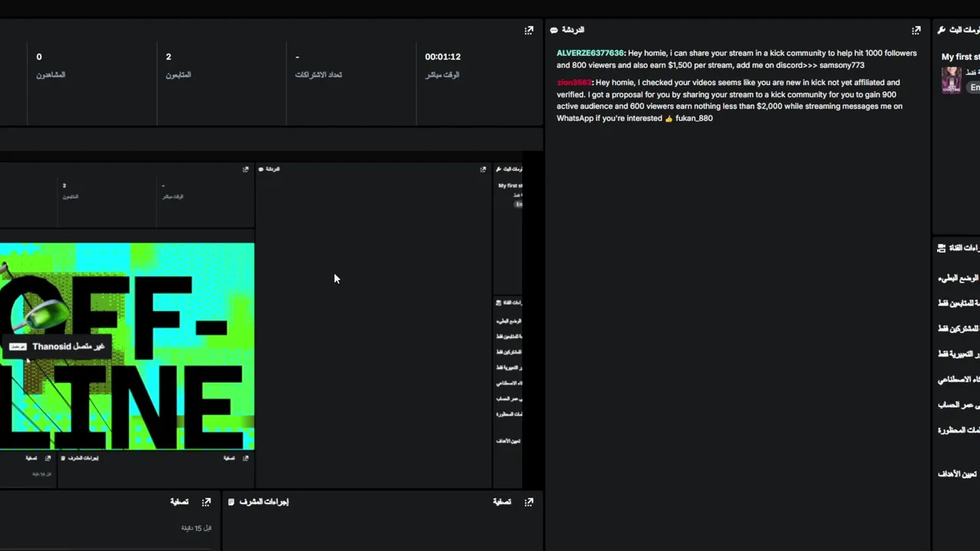Image resolution: width=980 pixels, height=551 pixels.
Task: Click the الدردشة chat panel title
Action: click(x=573, y=31)
